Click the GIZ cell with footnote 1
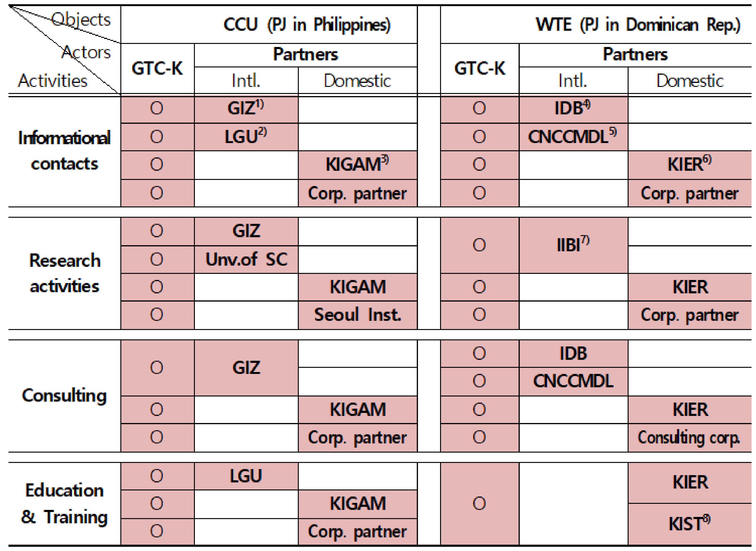756x551 pixels. [x=246, y=109]
